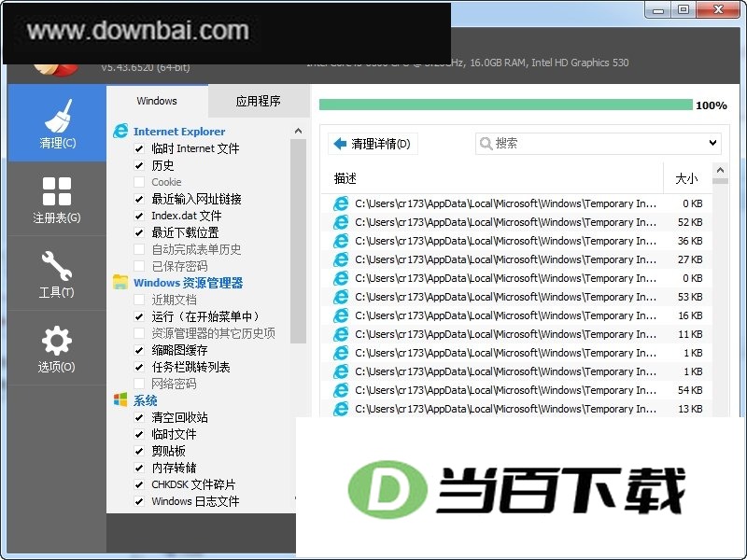Open the 注册表(G) registry section
The width and height of the screenshot is (747, 560).
57,199
